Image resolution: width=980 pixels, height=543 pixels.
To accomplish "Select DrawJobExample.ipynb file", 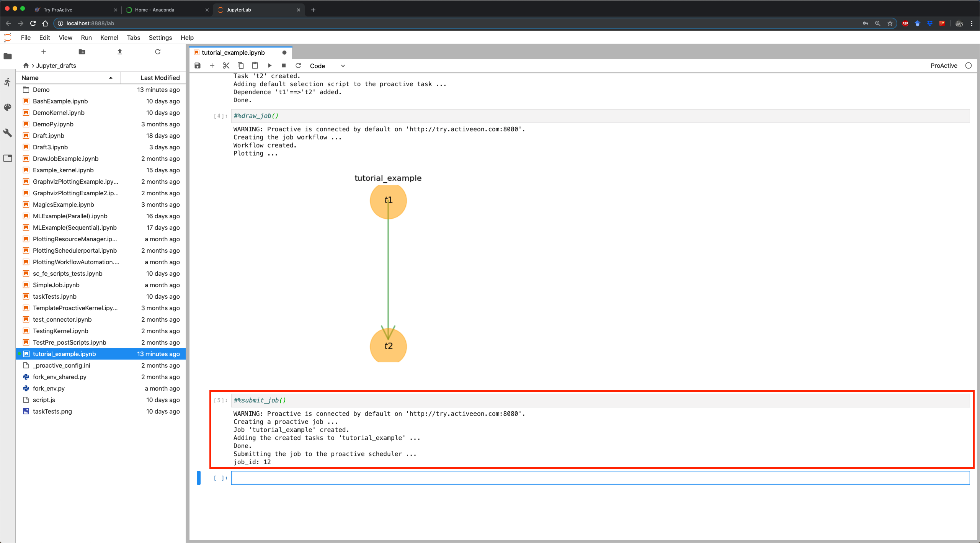I will coord(101,159).
